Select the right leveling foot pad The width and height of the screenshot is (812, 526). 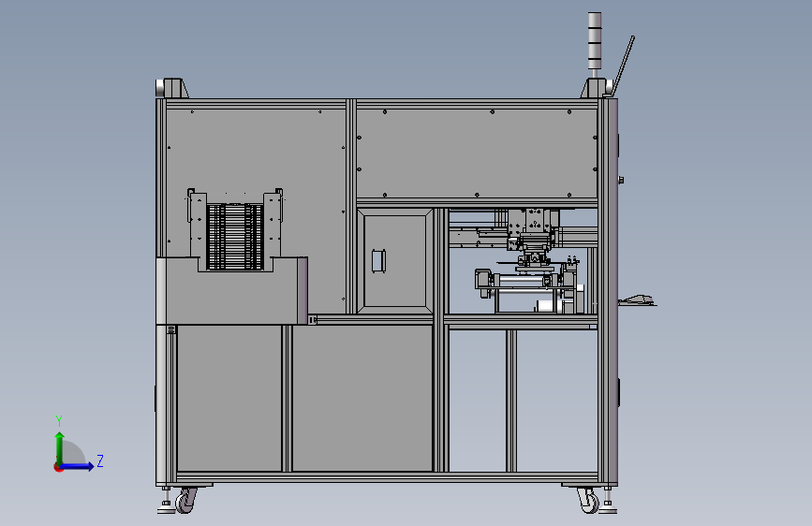pyautogui.click(x=608, y=507)
